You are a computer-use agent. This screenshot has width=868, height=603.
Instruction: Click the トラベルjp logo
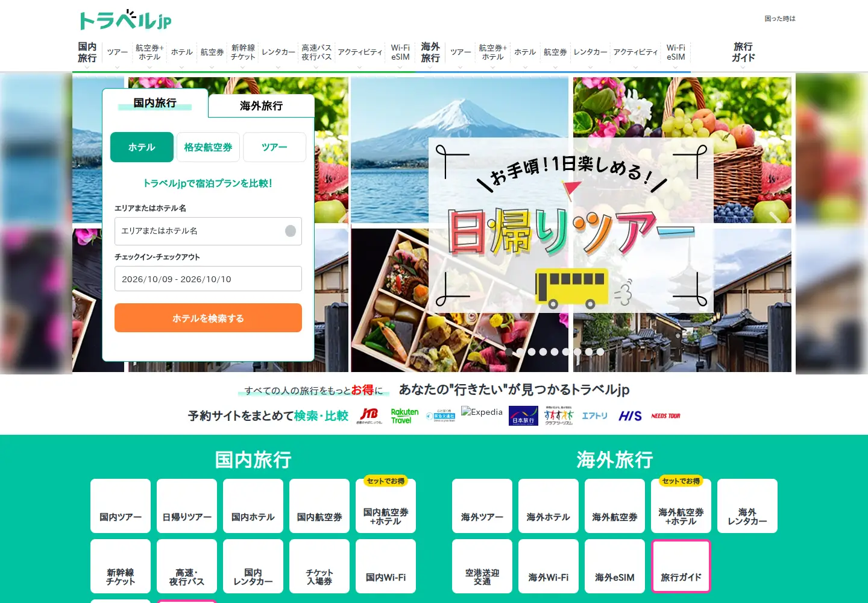125,20
